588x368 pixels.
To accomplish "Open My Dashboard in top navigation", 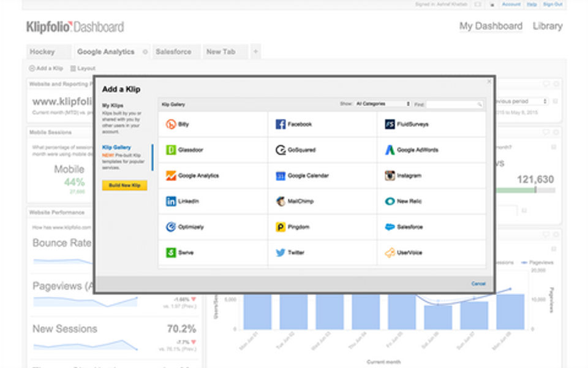I will coord(491,26).
